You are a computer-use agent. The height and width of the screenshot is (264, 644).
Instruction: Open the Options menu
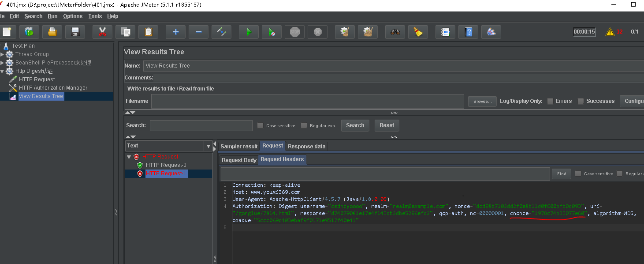(x=73, y=16)
